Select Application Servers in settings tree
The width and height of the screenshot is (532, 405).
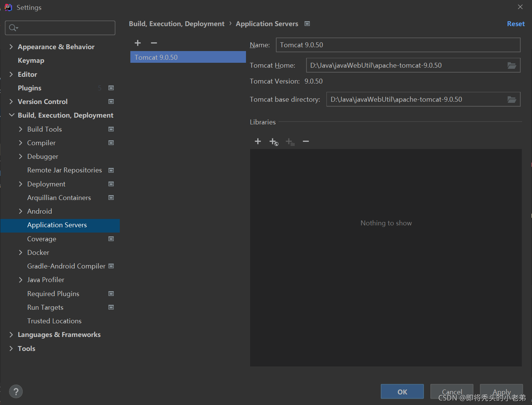point(60,225)
